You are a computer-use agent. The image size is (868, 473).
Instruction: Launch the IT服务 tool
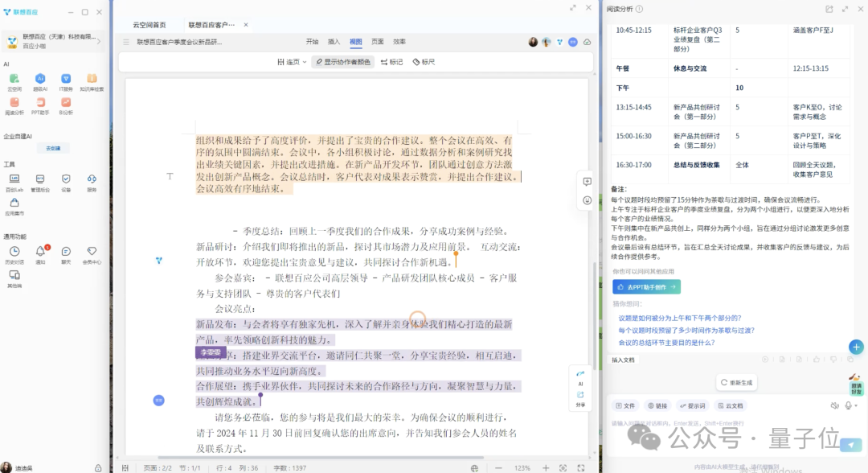[x=66, y=77]
